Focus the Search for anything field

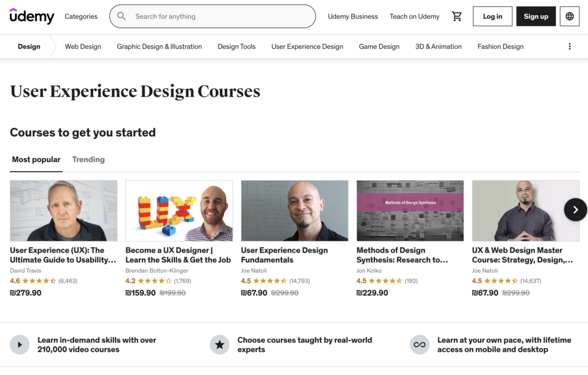coord(212,16)
